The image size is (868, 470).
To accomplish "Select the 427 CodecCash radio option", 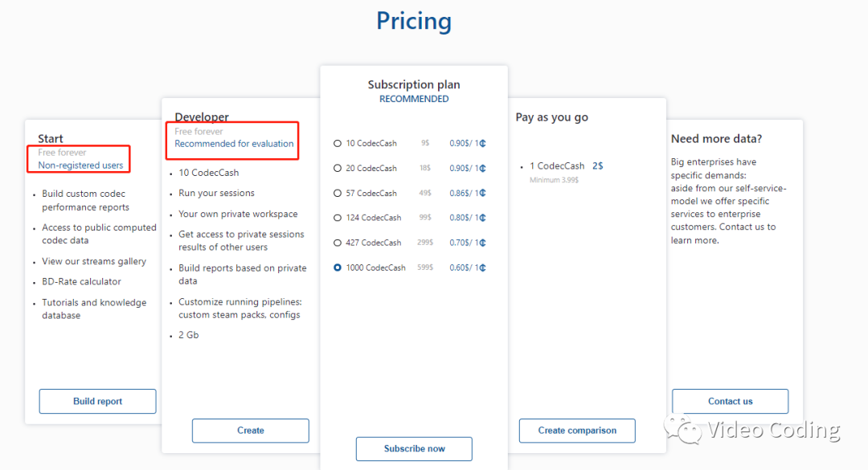I will click(338, 243).
